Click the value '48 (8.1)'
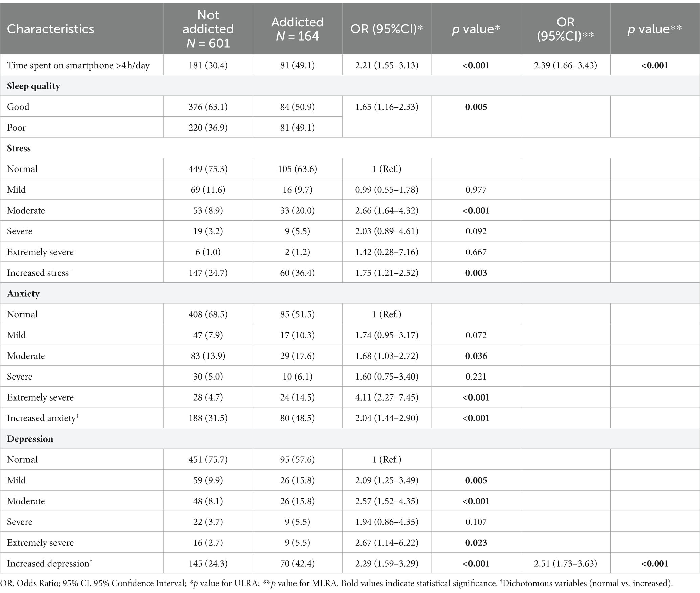This screenshot has height=593, width=700. (x=208, y=501)
